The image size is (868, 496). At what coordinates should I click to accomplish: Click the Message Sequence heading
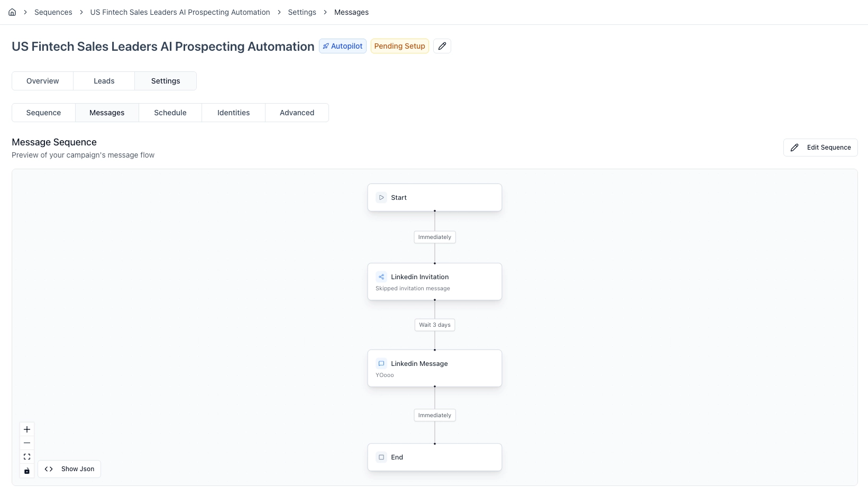(54, 142)
